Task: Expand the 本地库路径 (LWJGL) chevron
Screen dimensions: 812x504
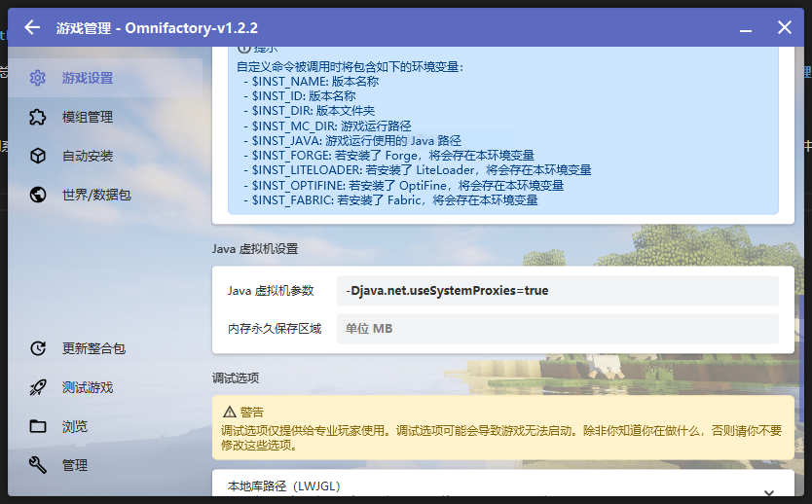Action: point(770,492)
